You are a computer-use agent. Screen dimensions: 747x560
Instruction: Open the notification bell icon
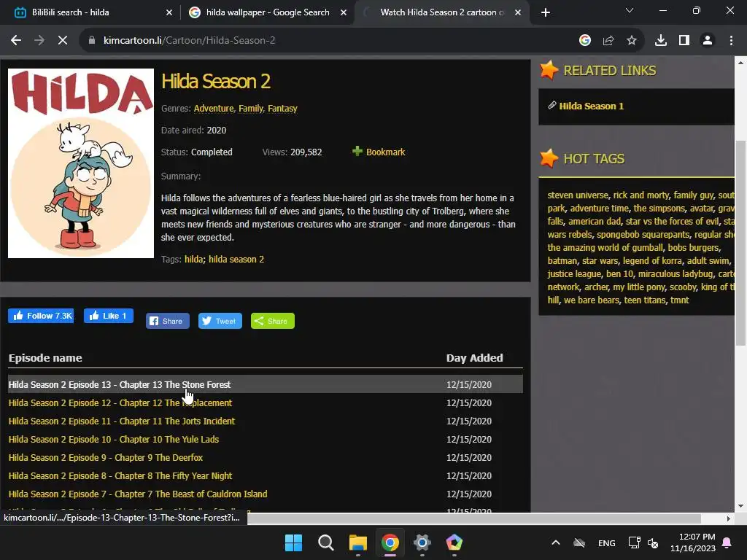[x=727, y=542]
